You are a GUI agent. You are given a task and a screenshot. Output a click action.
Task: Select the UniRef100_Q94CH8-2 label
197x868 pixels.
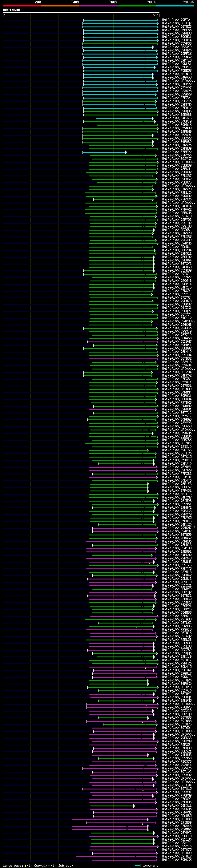coord(179,321)
